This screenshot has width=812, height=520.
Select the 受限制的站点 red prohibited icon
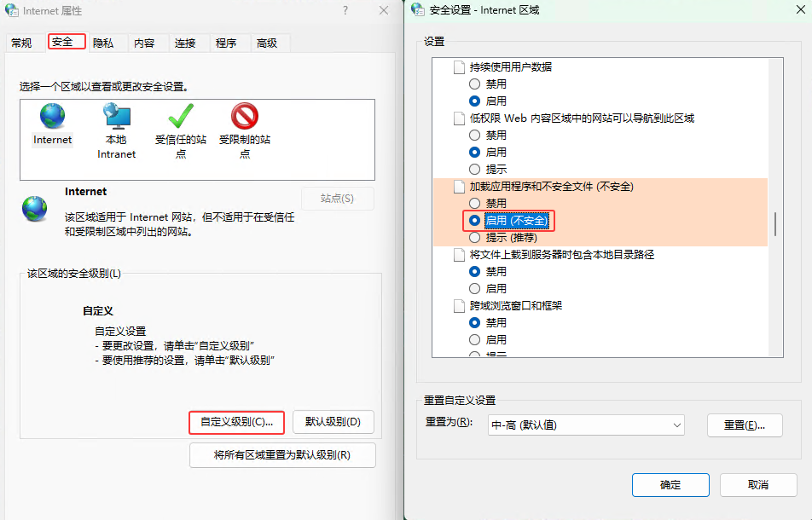tap(245, 115)
